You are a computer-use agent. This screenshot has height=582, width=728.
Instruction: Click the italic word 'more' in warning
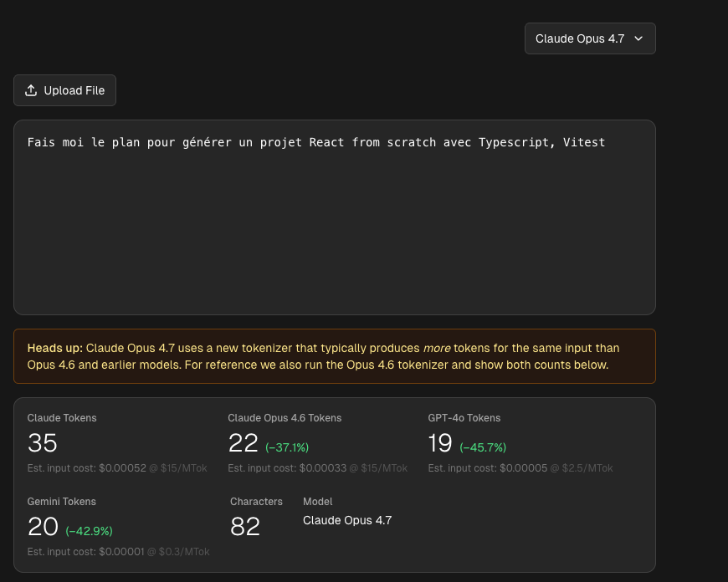point(437,348)
